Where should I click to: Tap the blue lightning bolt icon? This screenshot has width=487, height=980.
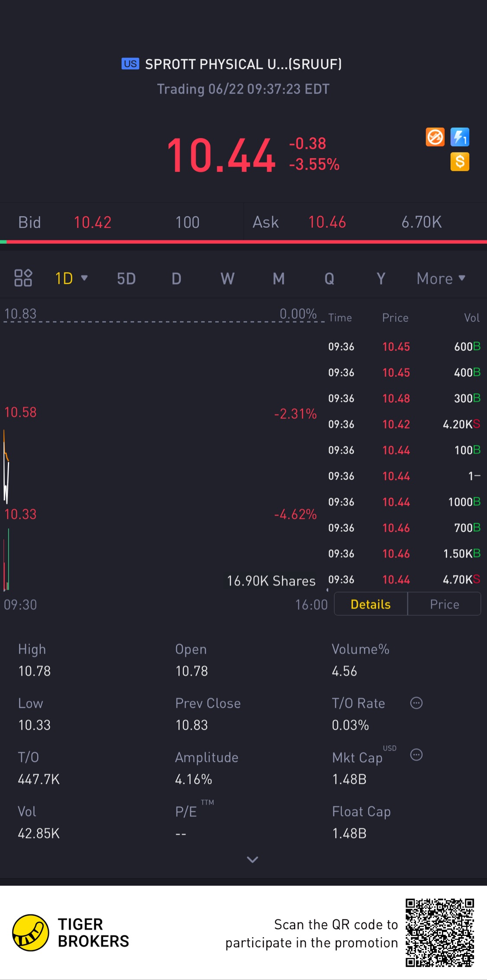tap(460, 137)
